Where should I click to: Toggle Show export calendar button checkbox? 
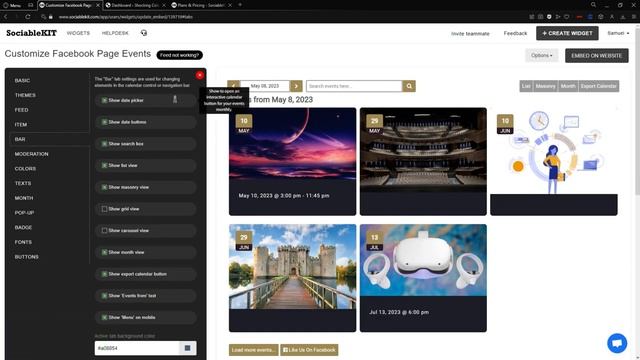(x=104, y=274)
